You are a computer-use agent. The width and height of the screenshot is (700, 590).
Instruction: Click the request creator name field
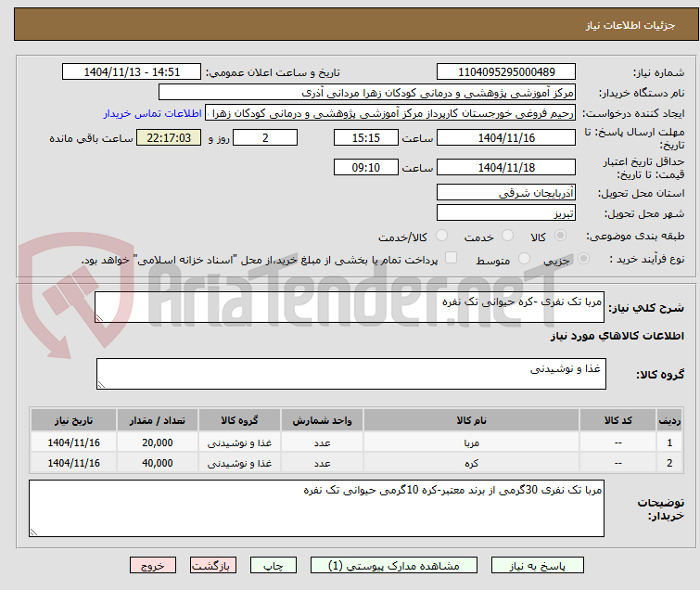click(390, 113)
